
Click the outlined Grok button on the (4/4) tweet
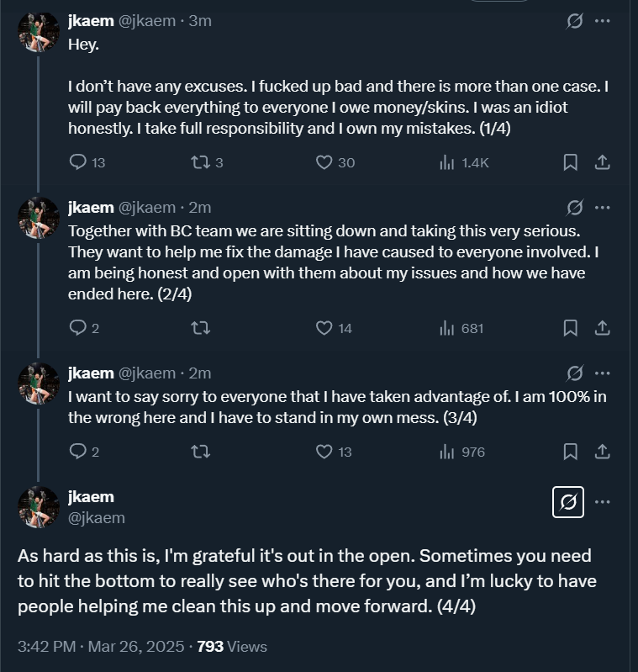568,503
